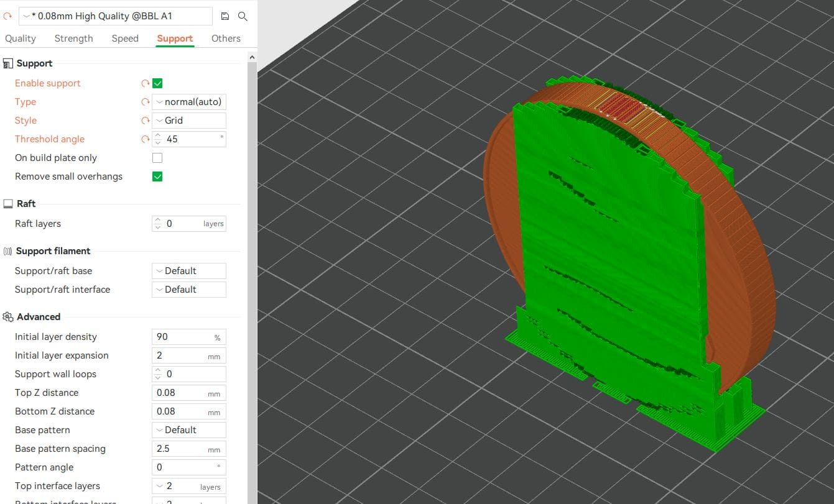Click the Support wall loops stepper arrows
The width and height of the screenshot is (834, 504).
pos(157,374)
